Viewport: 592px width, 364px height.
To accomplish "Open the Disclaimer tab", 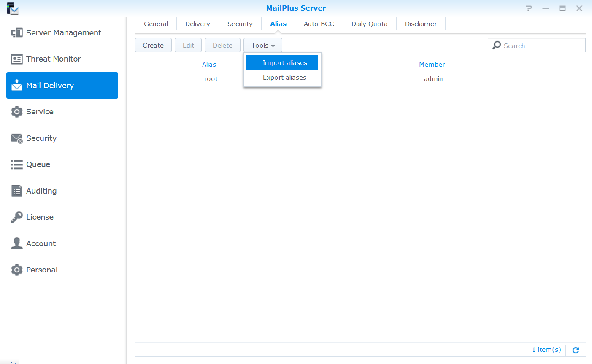I will coord(421,24).
